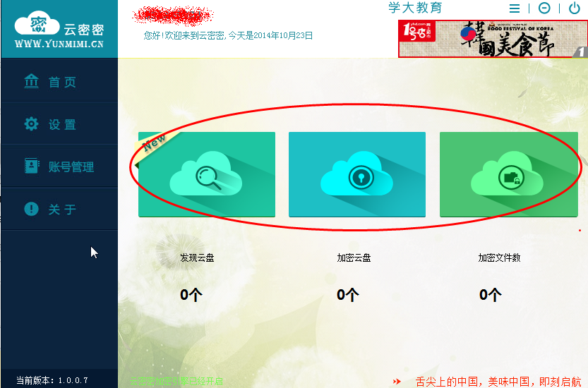Open the cloud search tile marked New
Image resolution: width=588 pixels, height=388 pixels.
[x=207, y=174]
